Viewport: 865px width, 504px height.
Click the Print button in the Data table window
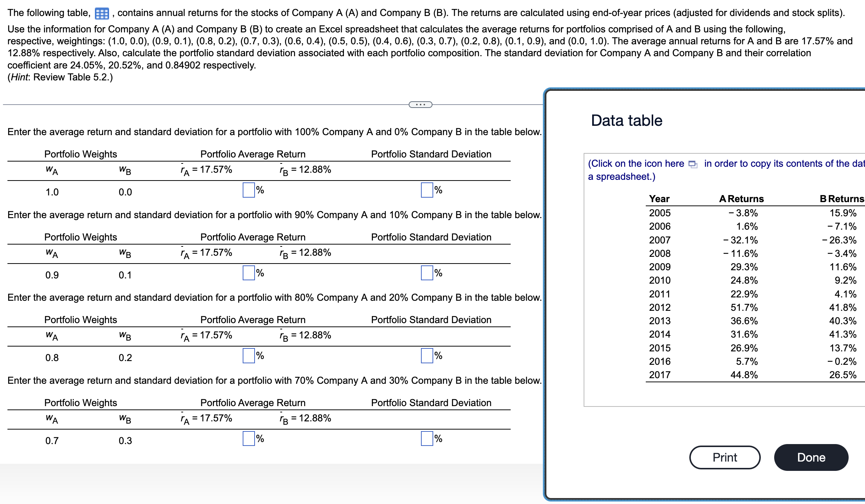725,457
